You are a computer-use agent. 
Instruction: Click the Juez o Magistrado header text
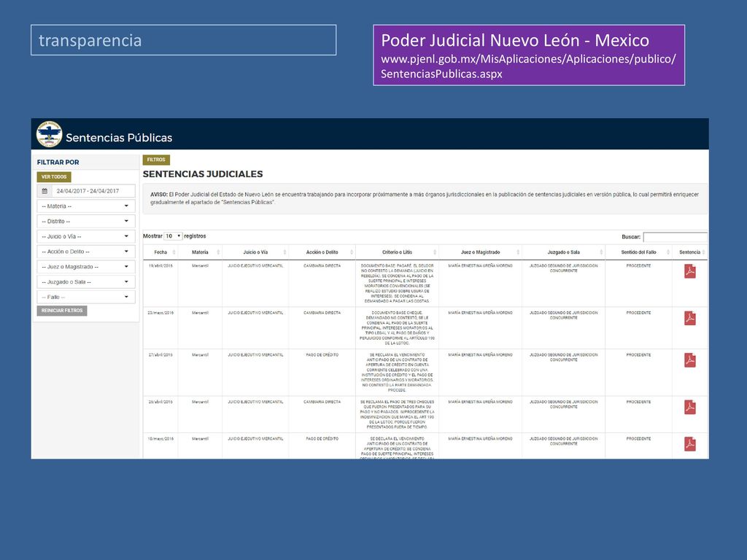coord(480,252)
